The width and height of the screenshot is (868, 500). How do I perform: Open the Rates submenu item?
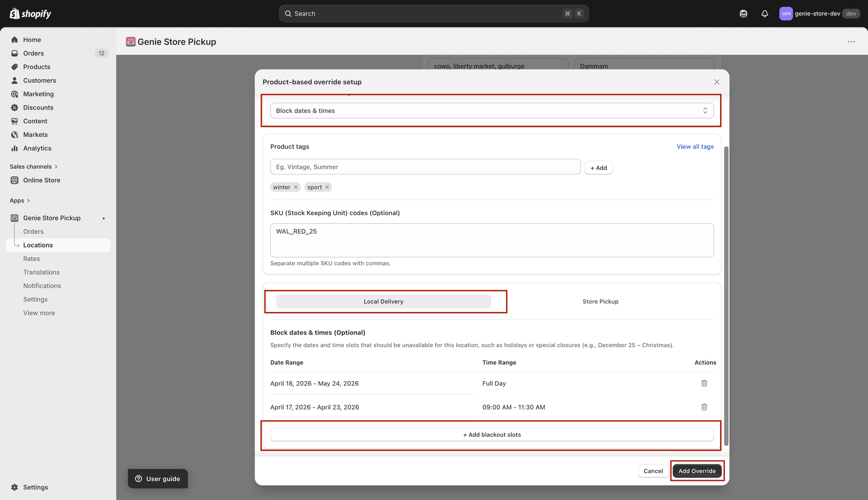click(32, 259)
